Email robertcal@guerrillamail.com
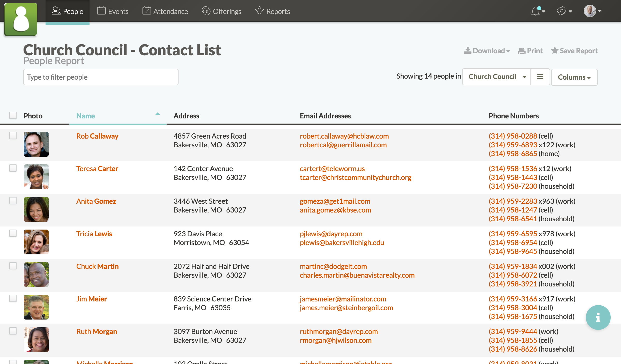This screenshot has height=364, width=621. click(343, 145)
